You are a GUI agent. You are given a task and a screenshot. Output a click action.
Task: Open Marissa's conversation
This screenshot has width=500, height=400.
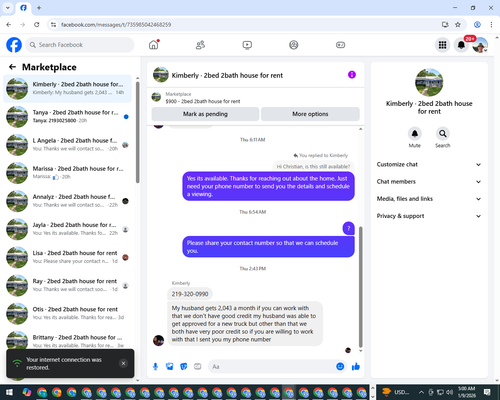67,173
